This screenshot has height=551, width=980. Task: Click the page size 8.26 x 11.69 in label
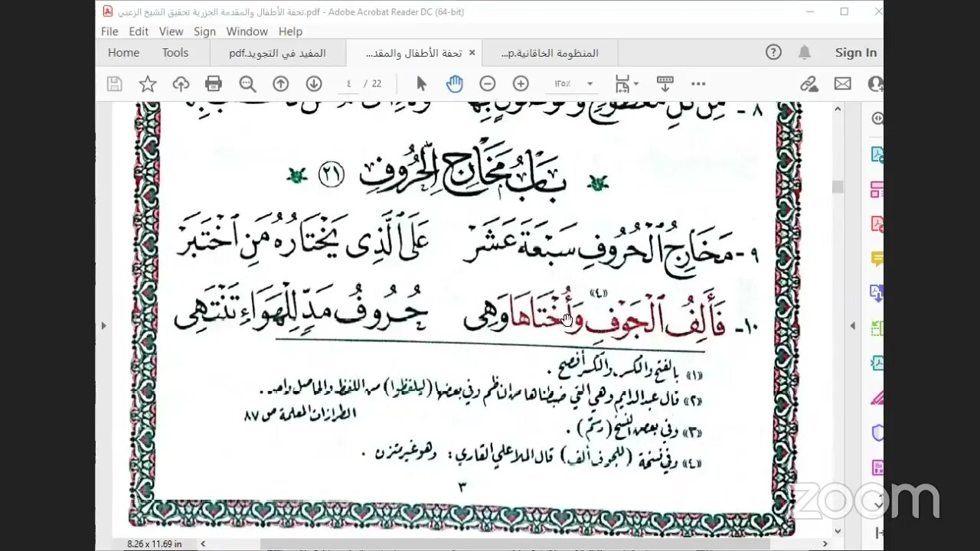point(154,544)
